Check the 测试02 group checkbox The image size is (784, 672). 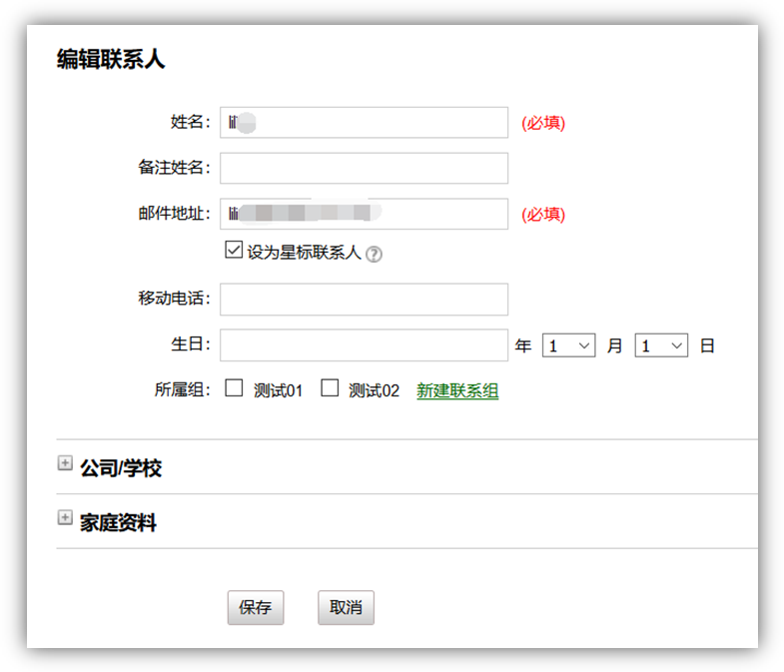pyautogui.click(x=330, y=387)
